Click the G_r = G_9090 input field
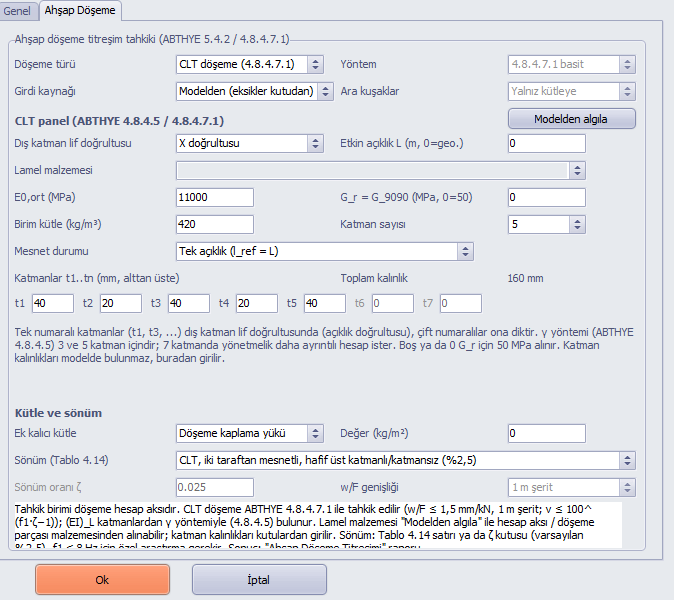The height and width of the screenshot is (600, 674). (546, 197)
